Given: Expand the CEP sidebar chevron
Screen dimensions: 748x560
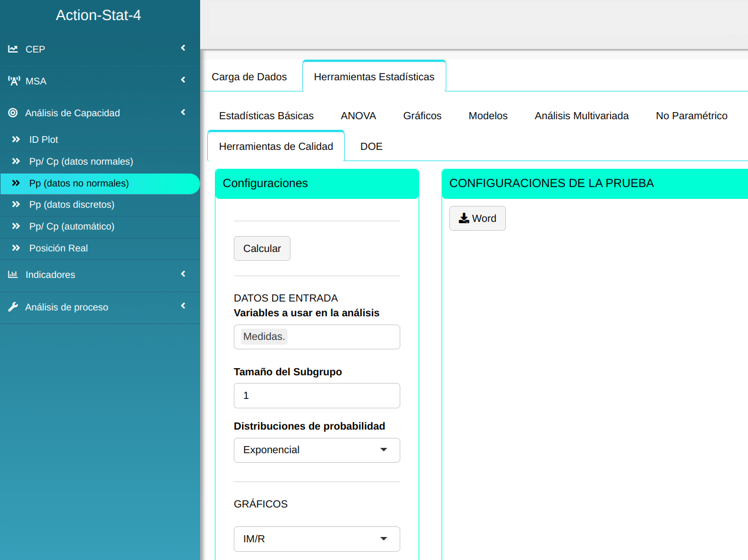Looking at the screenshot, I should point(183,48).
